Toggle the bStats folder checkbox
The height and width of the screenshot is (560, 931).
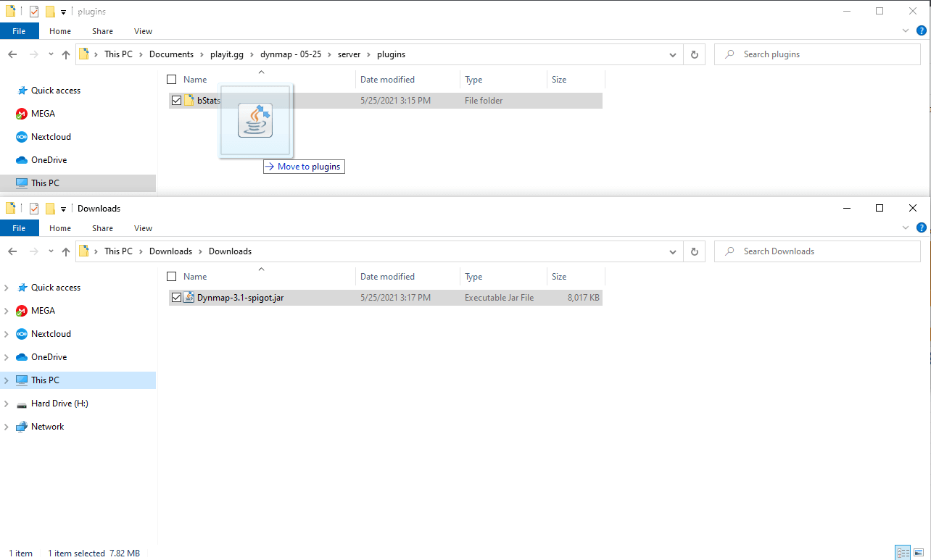[x=176, y=101]
